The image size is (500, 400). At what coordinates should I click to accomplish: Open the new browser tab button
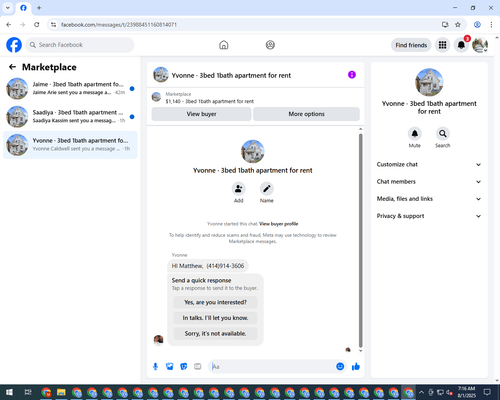pyautogui.click(x=39, y=8)
